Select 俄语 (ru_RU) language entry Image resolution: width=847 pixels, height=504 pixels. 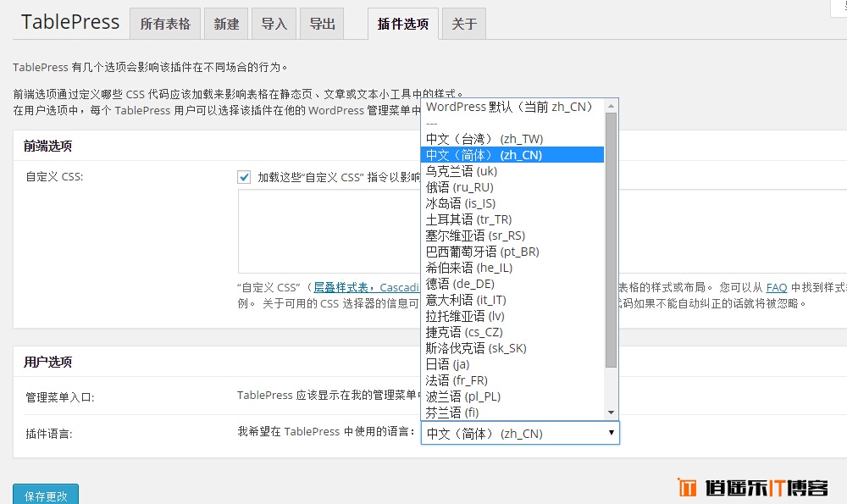pyautogui.click(x=459, y=187)
